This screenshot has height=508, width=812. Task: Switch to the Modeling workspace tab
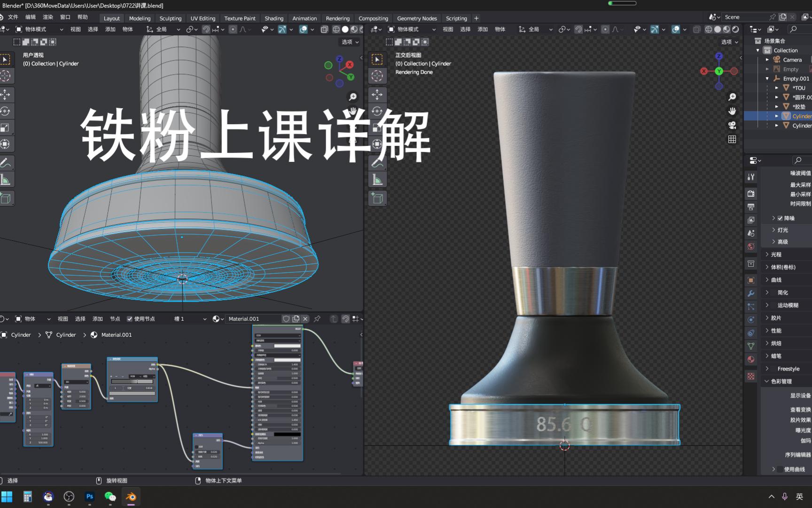[140, 18]
